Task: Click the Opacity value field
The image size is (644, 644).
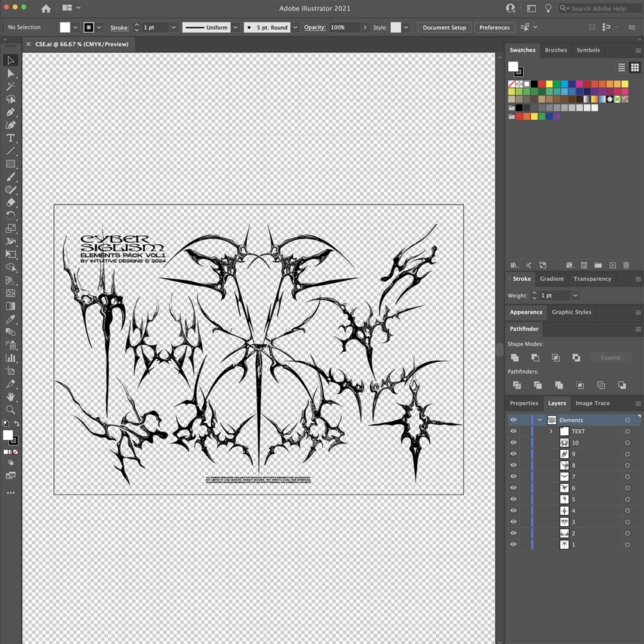Action: click(x=345, y=28)
